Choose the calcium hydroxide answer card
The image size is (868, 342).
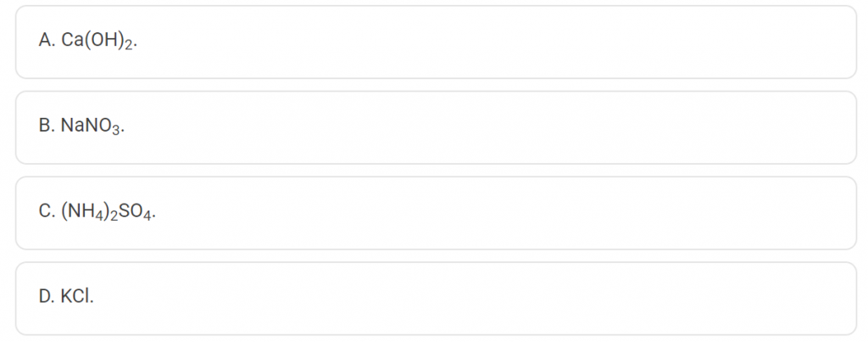click(436, 42)
